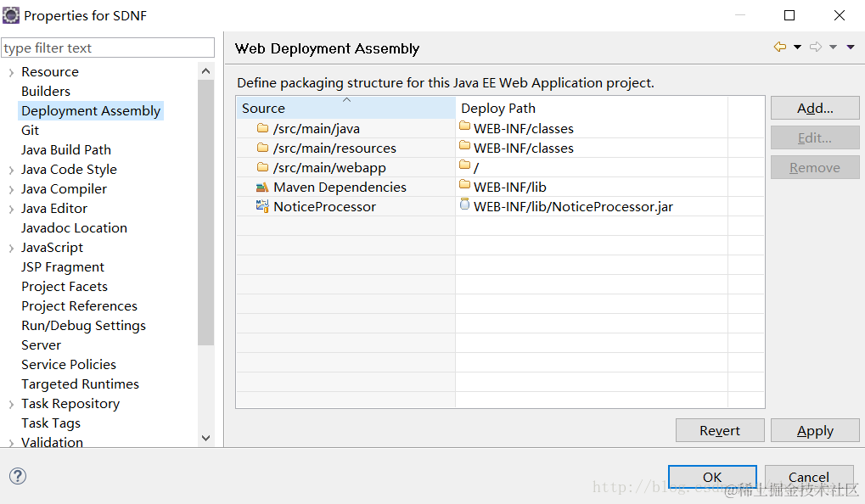Image resolution: width=865 pixels, height=504 pixels.
Task: Click the Add... button
Action: click(x=815, y=109)
